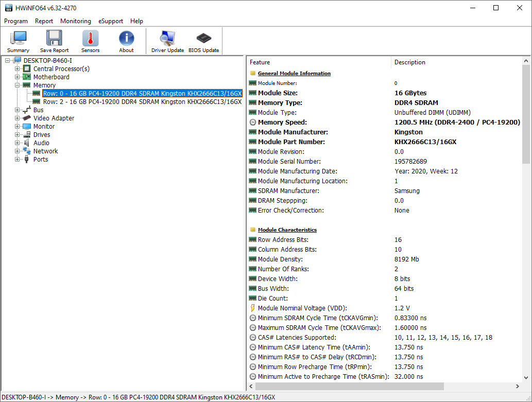
Task: Expand the Network tree node
Action: point(17,151)
